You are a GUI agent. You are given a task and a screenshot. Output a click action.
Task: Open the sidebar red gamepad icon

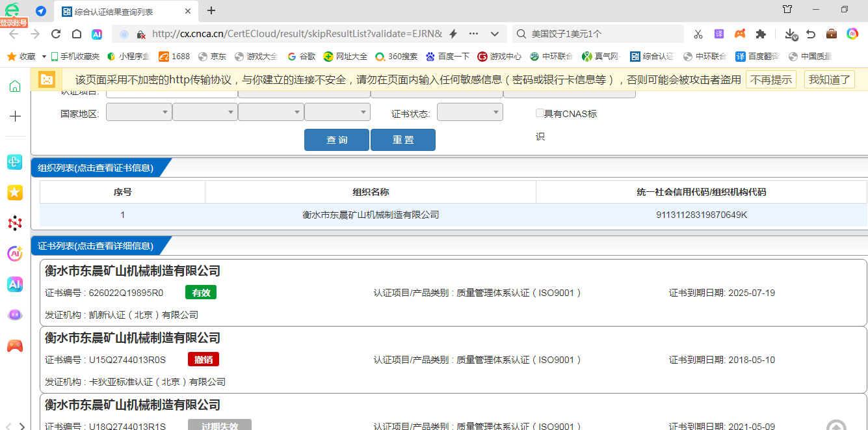pos(15,345)
